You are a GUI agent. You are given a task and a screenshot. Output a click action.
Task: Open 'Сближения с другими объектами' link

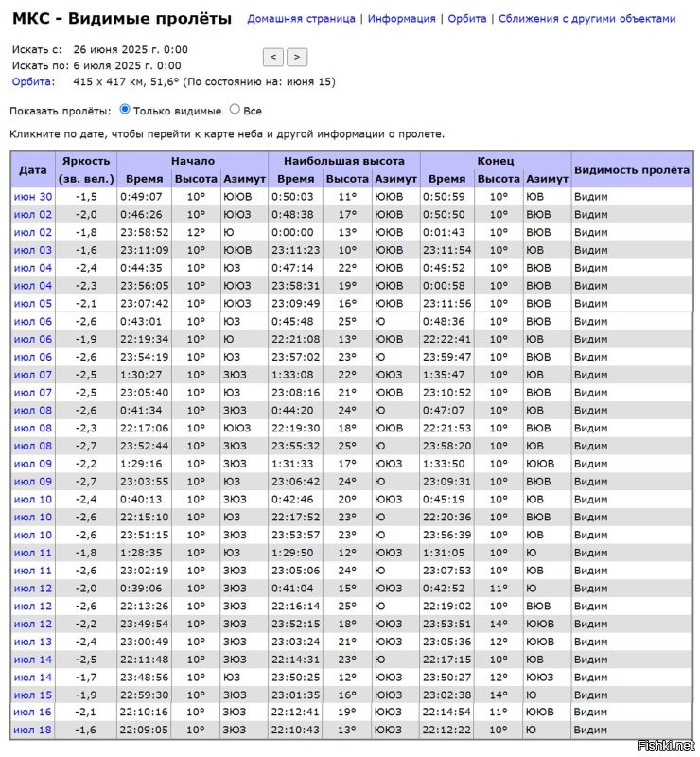(587, 19)
